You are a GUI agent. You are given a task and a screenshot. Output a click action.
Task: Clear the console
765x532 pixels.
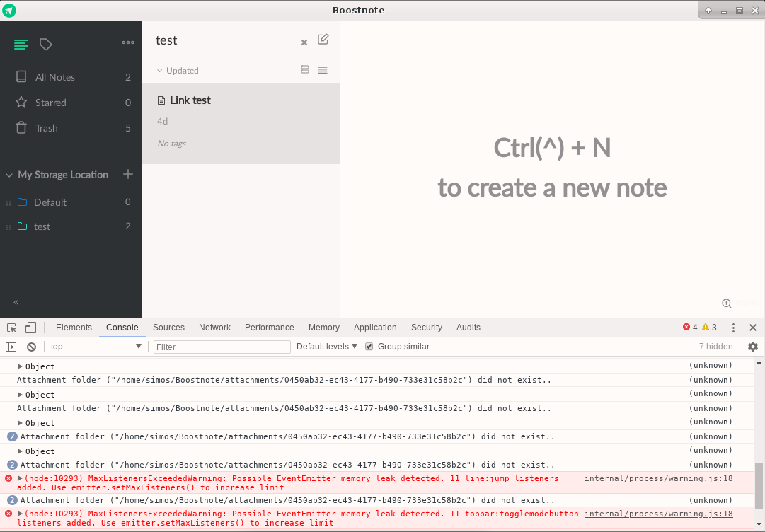[31, 347]
